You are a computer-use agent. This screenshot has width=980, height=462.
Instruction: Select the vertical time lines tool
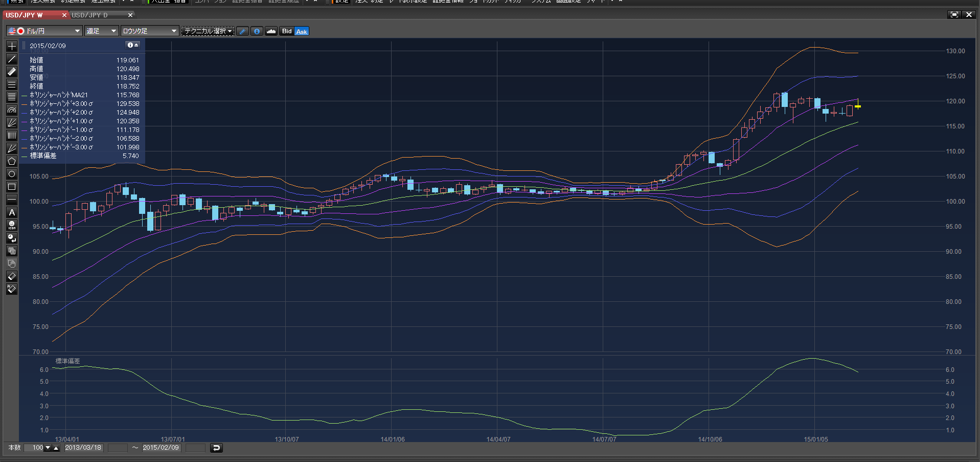click(12, 136)
